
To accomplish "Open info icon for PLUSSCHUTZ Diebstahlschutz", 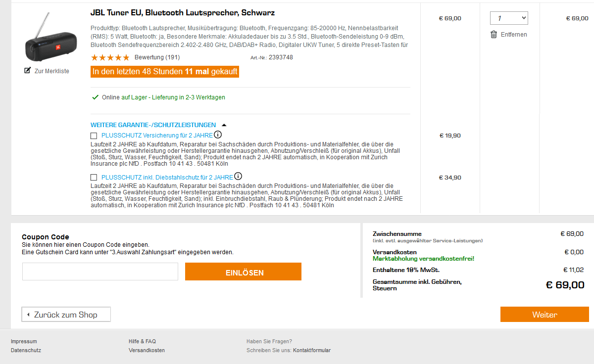I will (x=238, y=177).
